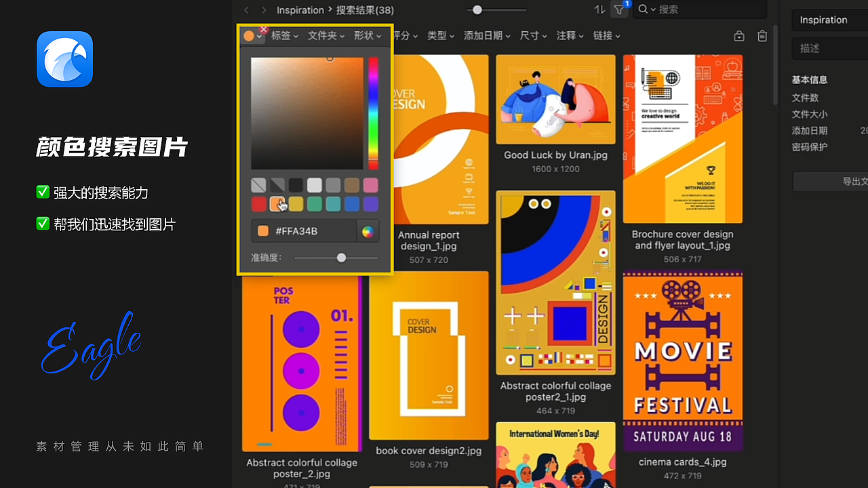Select the Abstract colorful collage poster2_1.jpg thumbnail
This screenshot has height=488, width=868.
pyautogui.click(x=555, y=283)
